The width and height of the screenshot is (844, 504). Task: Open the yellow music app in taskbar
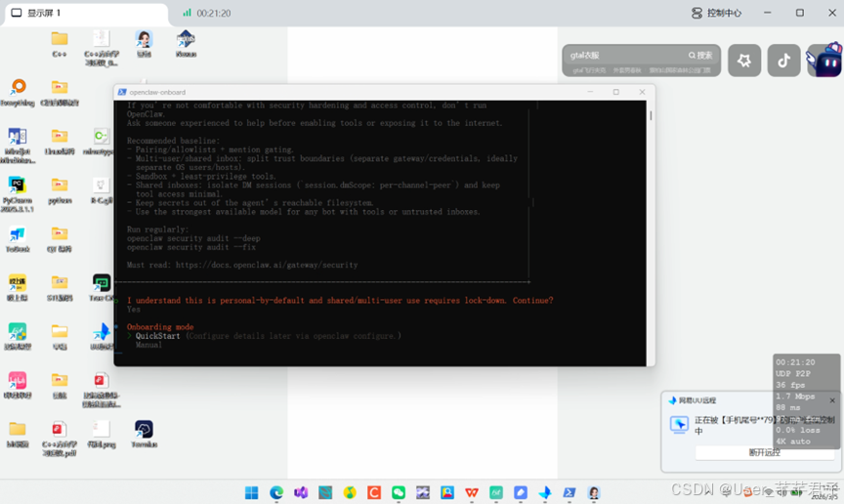(x=350, y=492)
